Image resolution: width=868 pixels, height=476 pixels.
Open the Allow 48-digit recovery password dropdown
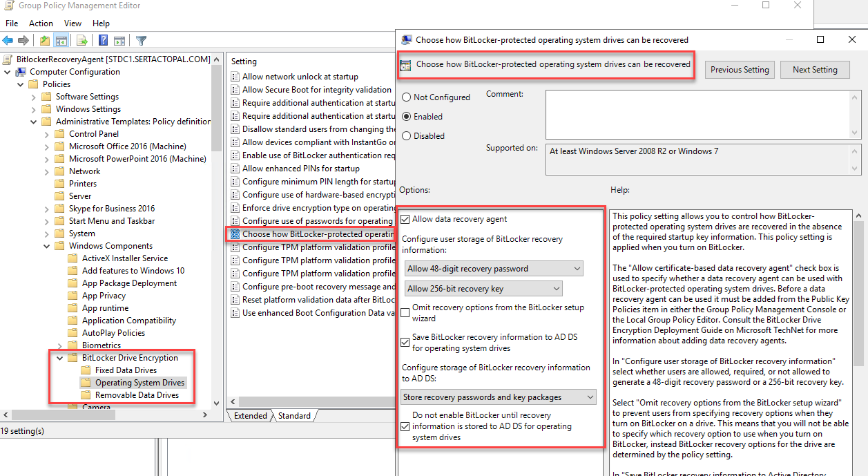click(x=493, y=269)
